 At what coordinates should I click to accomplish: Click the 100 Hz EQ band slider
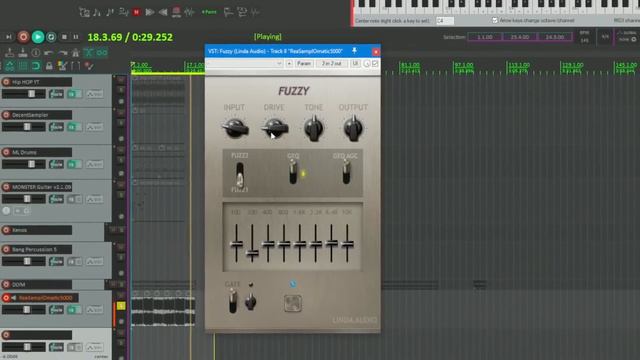point(236,244)
